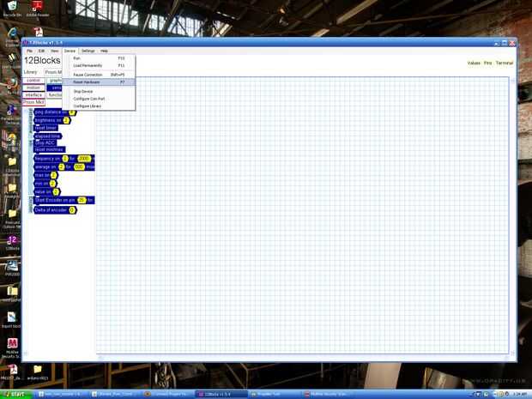532x399 pixels.
Task: Switch to the Pins view
Action: (488, 63)
